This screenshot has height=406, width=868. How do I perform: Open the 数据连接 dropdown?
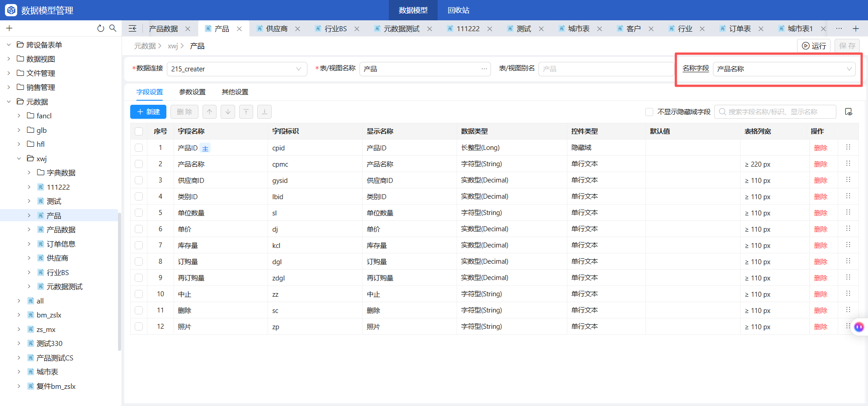click(237, 69)
